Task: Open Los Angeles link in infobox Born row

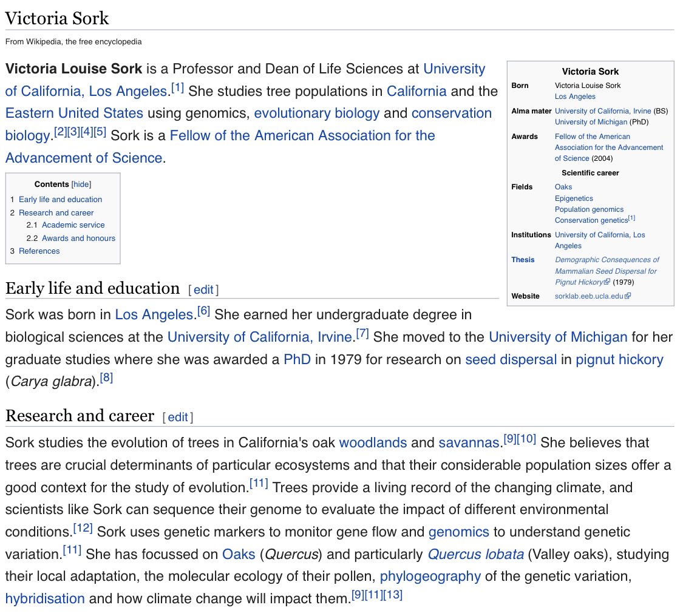Action: coord(575,96)
